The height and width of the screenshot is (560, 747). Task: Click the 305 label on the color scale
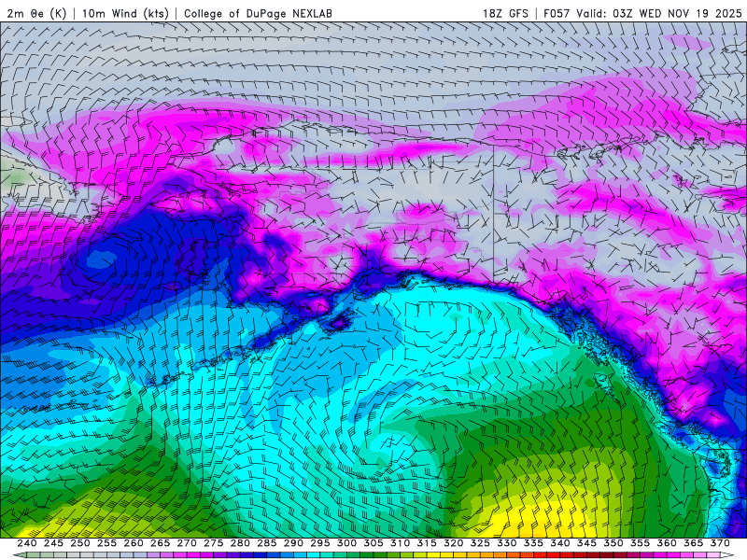pos(373,543)
